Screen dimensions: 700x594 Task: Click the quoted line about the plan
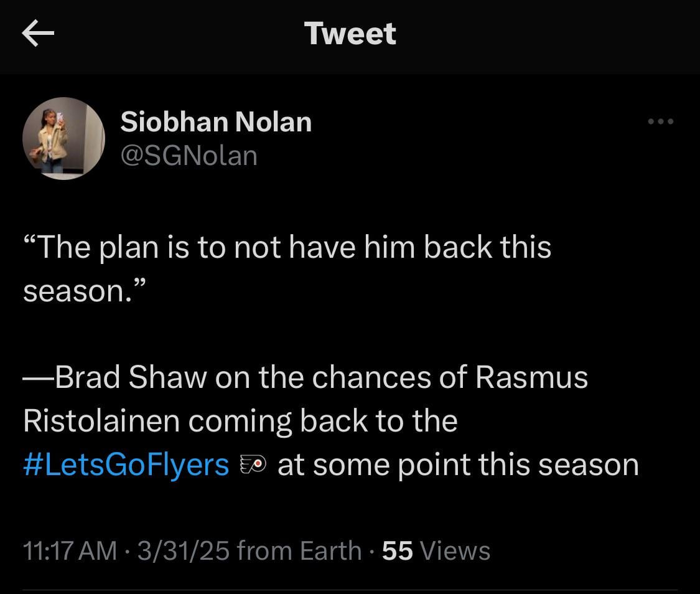[286, 247]
